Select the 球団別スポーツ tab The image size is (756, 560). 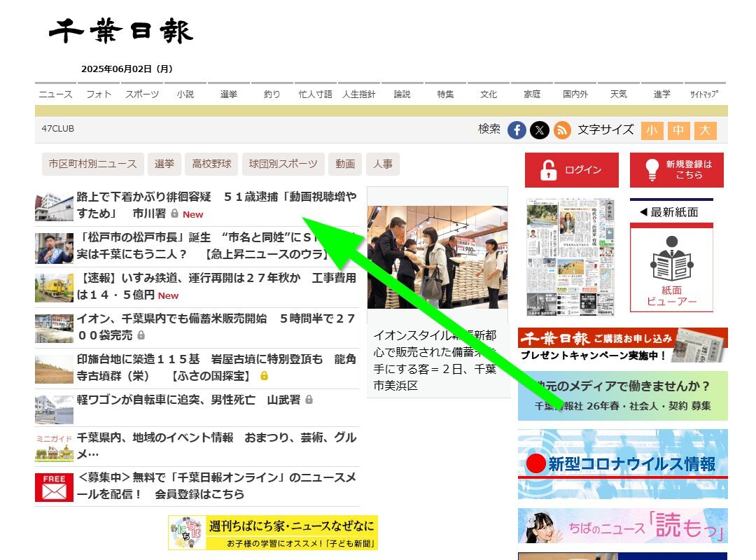tap(283, 164)
